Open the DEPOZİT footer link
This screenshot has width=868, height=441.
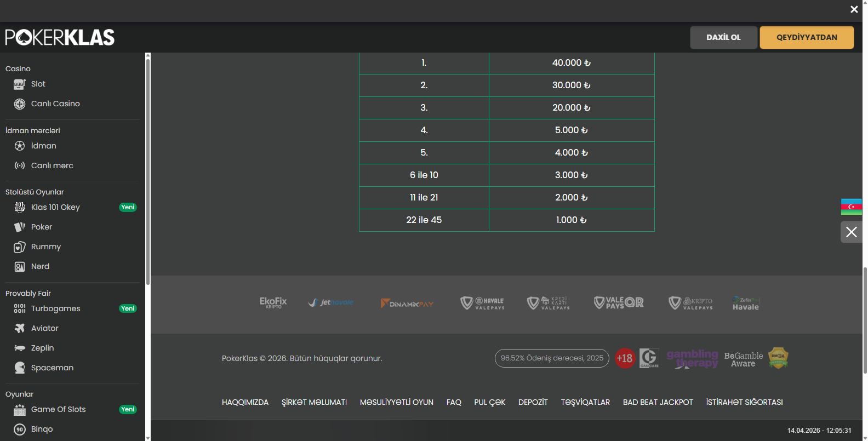[x=533, y=402]
